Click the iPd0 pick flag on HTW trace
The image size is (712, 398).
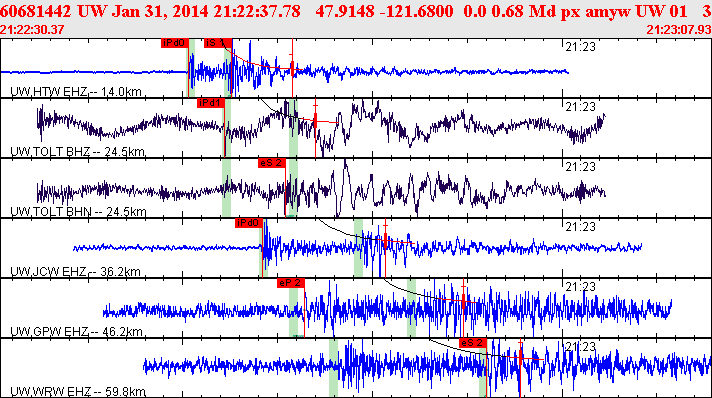175,43
